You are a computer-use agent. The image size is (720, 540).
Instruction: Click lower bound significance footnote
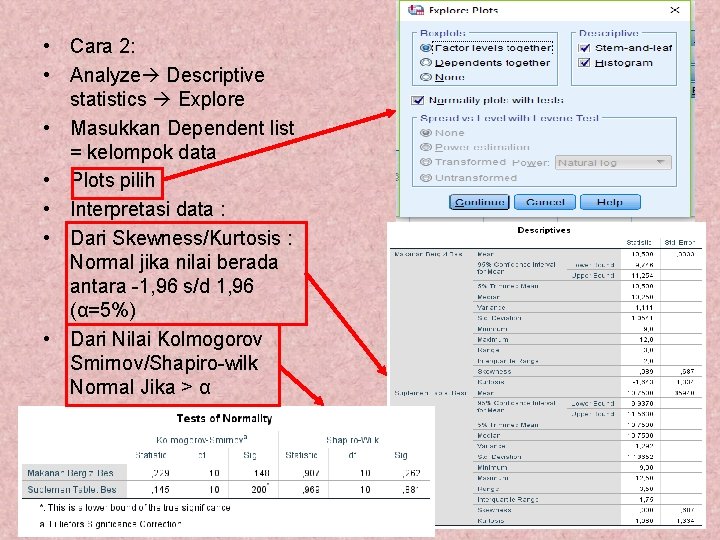pos(135,507)
